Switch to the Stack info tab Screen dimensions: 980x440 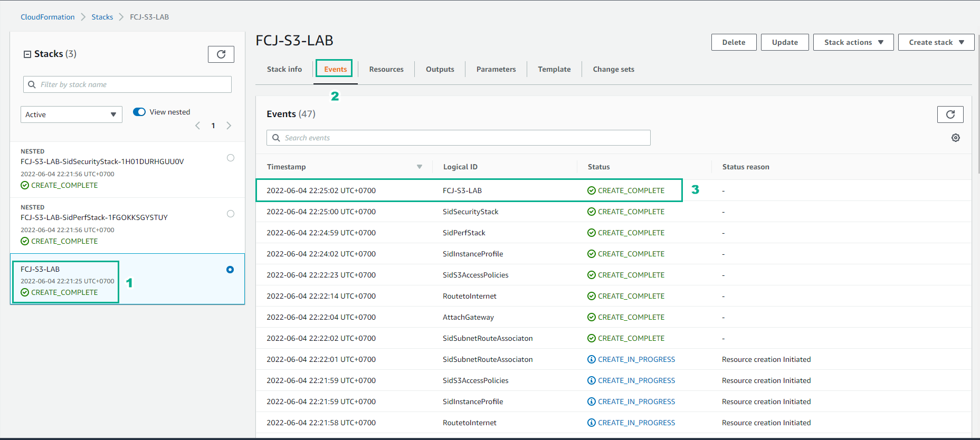point(284,69)
